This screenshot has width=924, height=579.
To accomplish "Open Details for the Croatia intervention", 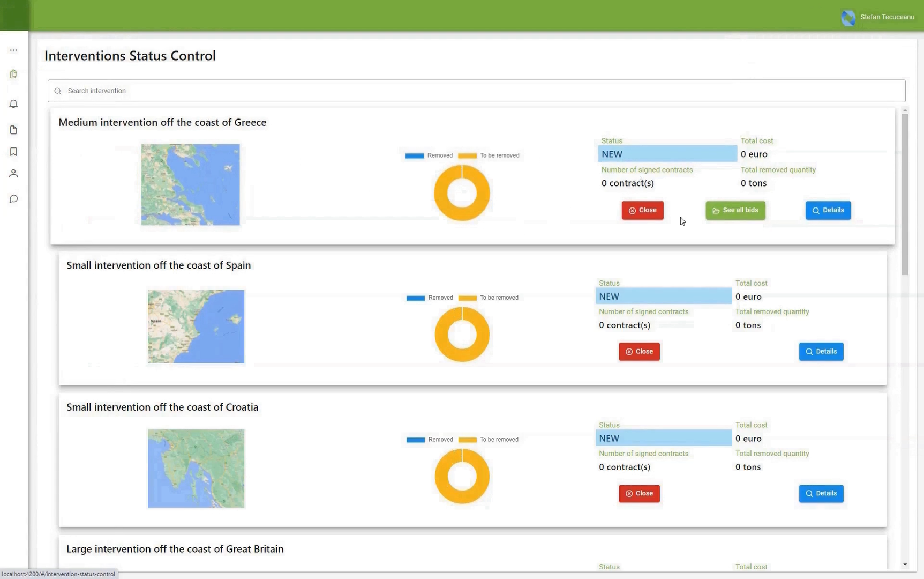I will point(821,494).
